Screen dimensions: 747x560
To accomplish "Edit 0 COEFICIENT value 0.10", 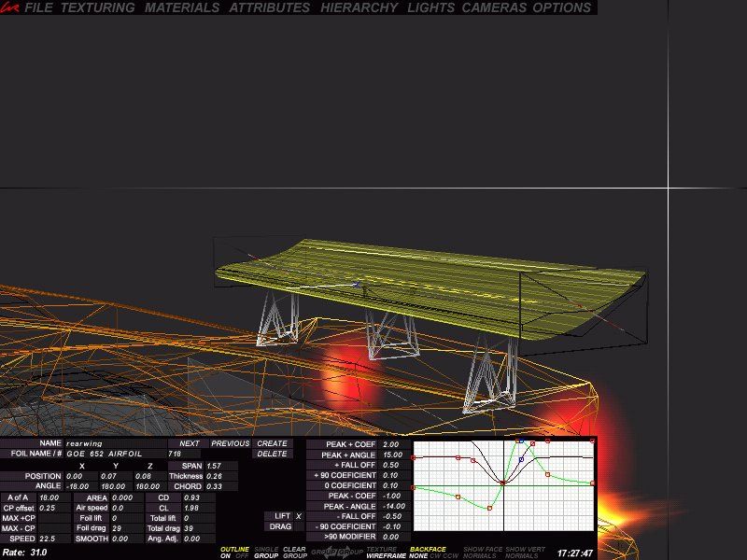I will coord(395,485).
